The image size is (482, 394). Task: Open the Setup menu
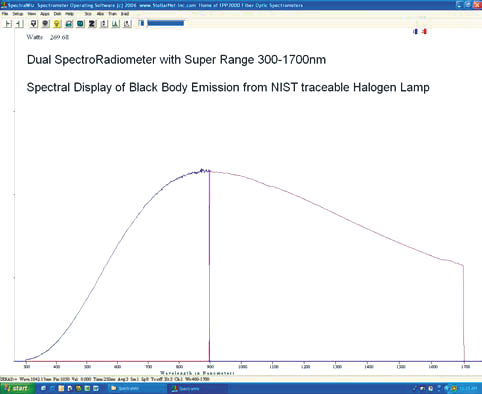coord(18,14)
